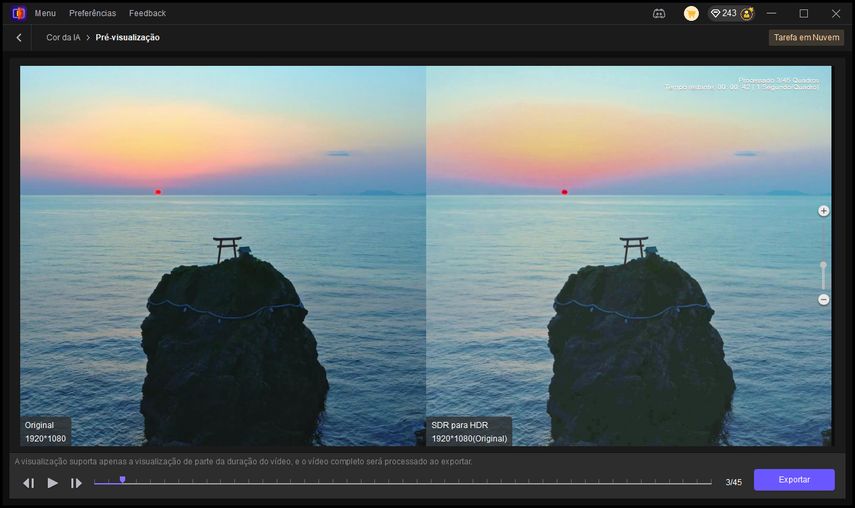Viewport: 855px width, 508px height.
Task: Step back one frame
Action: click(29, 483)
